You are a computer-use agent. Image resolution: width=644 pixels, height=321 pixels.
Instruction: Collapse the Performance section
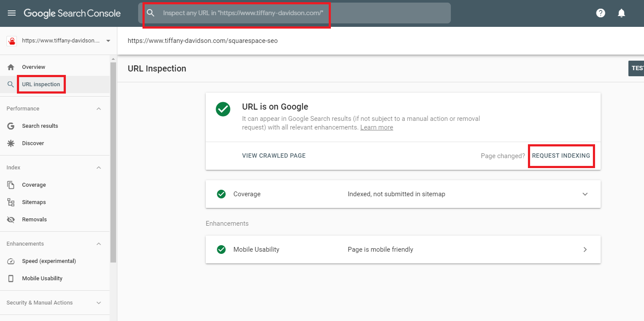(x=99, y=109)
